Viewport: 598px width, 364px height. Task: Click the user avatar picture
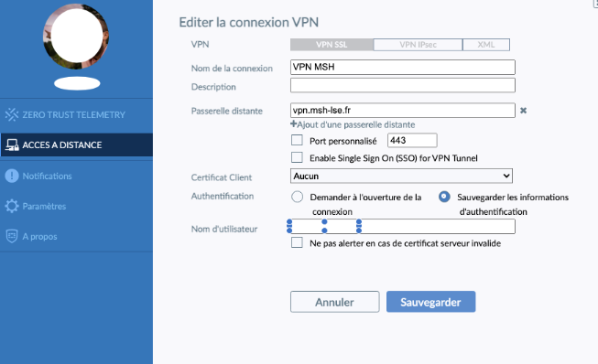pos(76,37)
